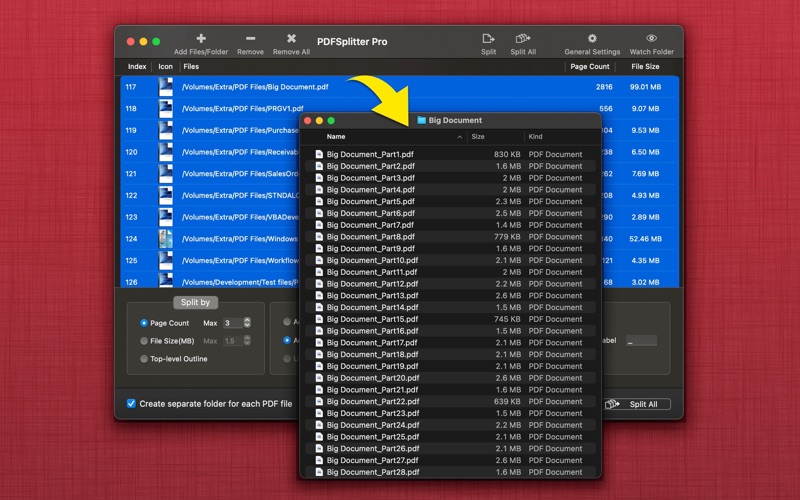Click the Split All toolbar icon
The height and width of the screenshot is (500, 800).
click(523, 38)
